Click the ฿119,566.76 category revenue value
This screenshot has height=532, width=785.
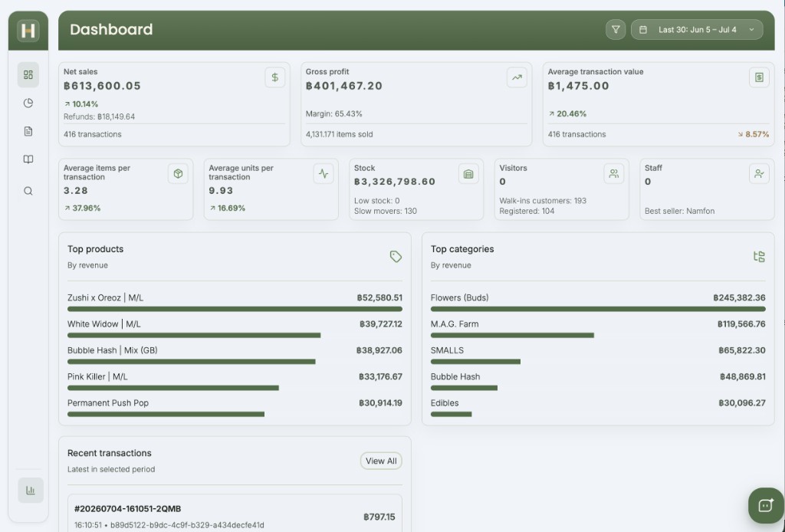click(x=741, y=324)
